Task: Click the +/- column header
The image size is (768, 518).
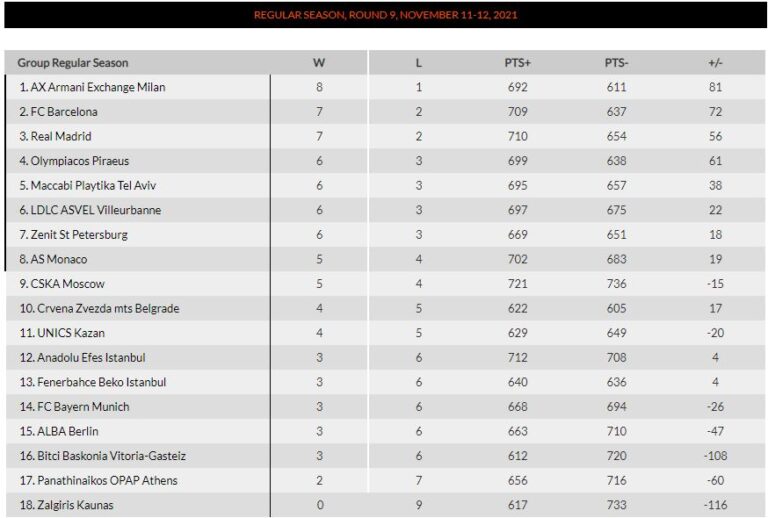Action: tap(715, 63)
